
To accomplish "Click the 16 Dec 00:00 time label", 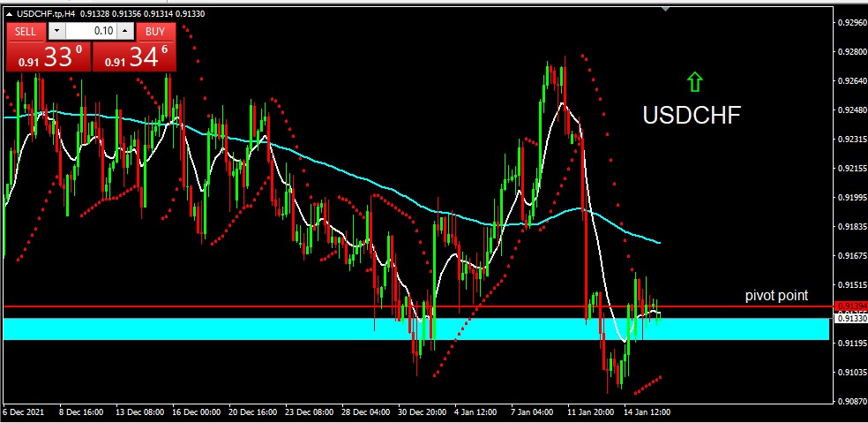I will click(x=197, y=412).
